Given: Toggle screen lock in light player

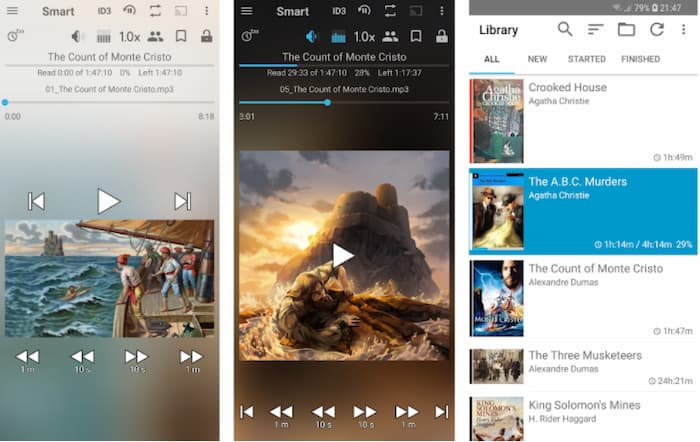Looking at the screenshot, I should [206, 36].
